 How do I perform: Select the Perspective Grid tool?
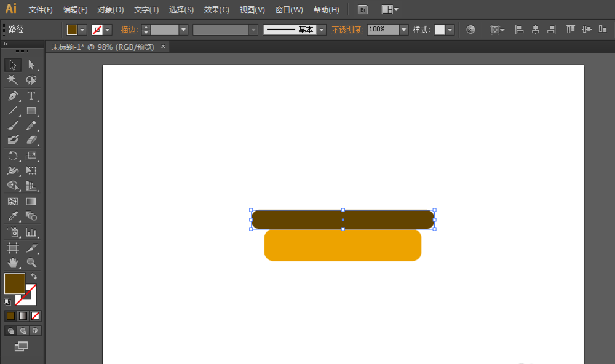pos(31,186)
